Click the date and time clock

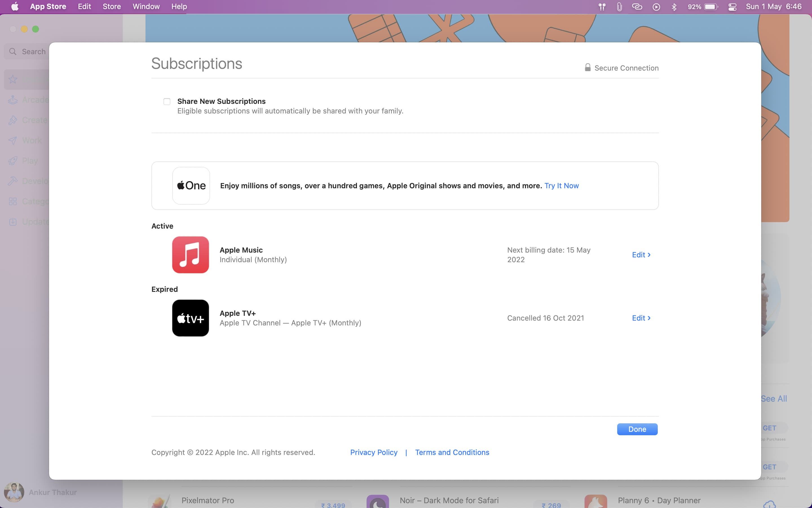pos(773,6)
